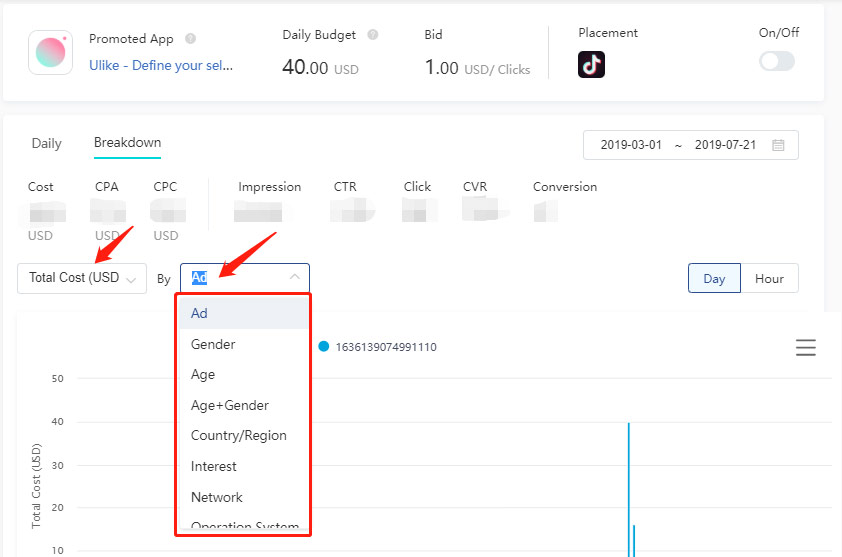Select Ad in breakdown list
This screenshot has width=842, height=557.
[x=243, y=313]
